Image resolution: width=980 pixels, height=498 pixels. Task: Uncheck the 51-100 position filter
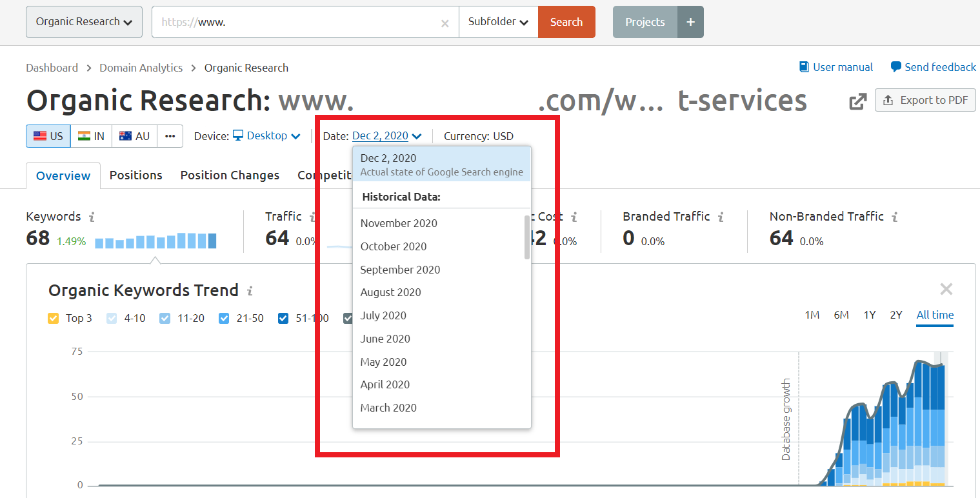[283, 317]
